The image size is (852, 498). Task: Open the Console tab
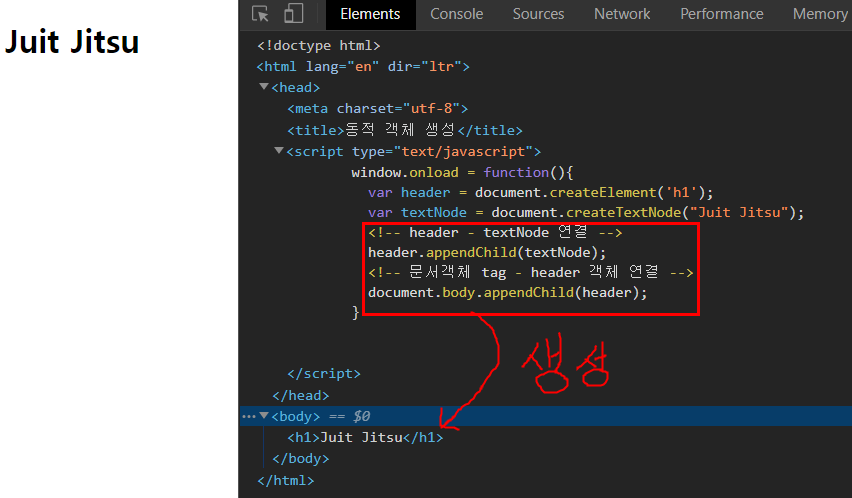pyautogui.click(x=456, y=14)
